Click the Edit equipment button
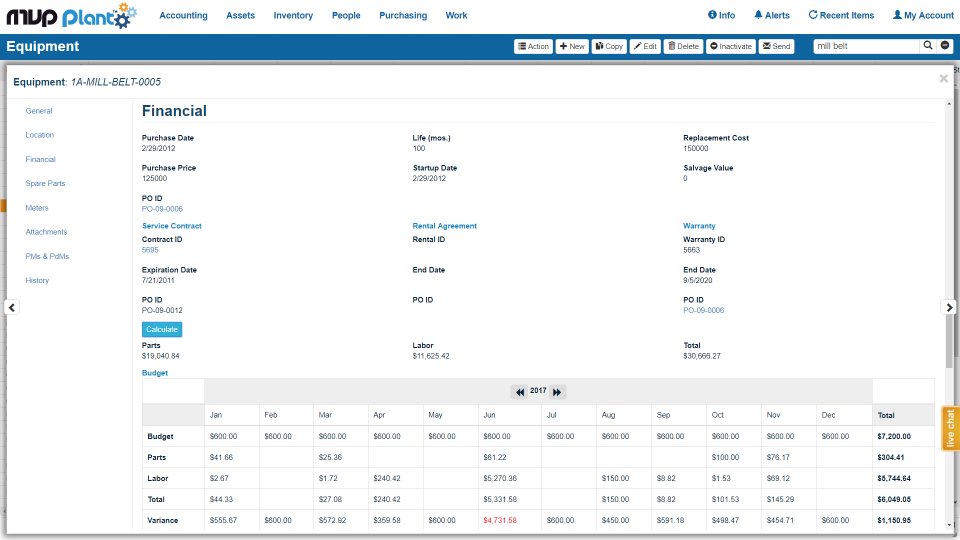The height and width of the screenshot is (540, 960). [x=645, y=46]
